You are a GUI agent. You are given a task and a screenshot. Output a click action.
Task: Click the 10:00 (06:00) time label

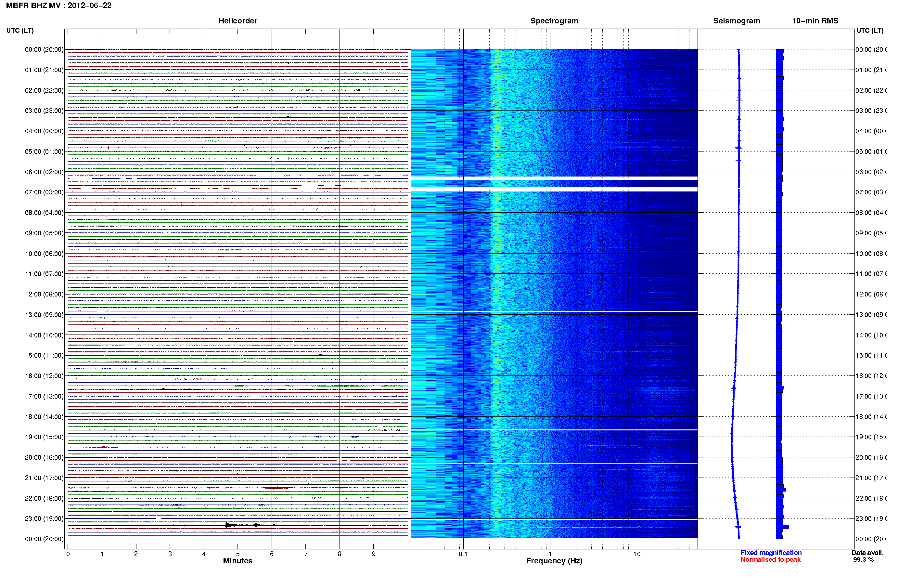point(44,254)
